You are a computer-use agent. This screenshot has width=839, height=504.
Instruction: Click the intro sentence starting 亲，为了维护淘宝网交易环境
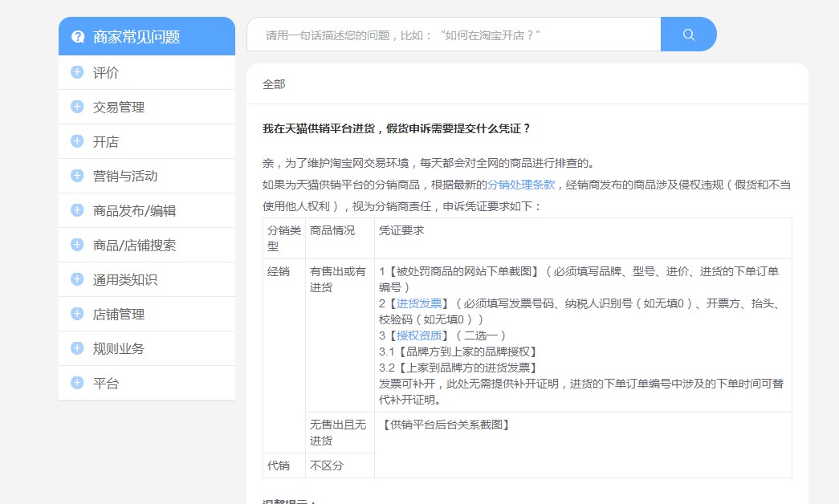pyautogui.click(x=429, y=163)
